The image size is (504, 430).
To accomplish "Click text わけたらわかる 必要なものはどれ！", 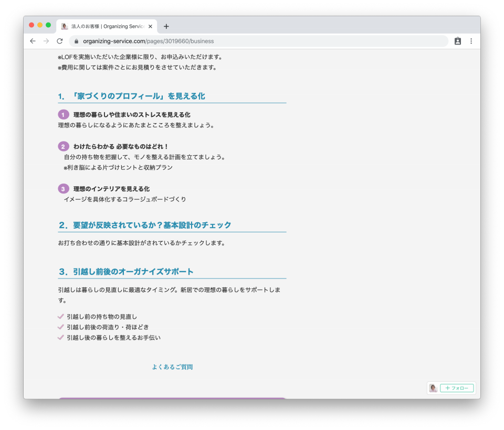I will (x=121, y=146).
